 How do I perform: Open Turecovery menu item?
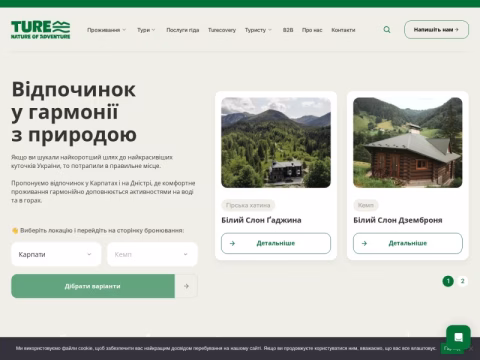click(222, 30)
